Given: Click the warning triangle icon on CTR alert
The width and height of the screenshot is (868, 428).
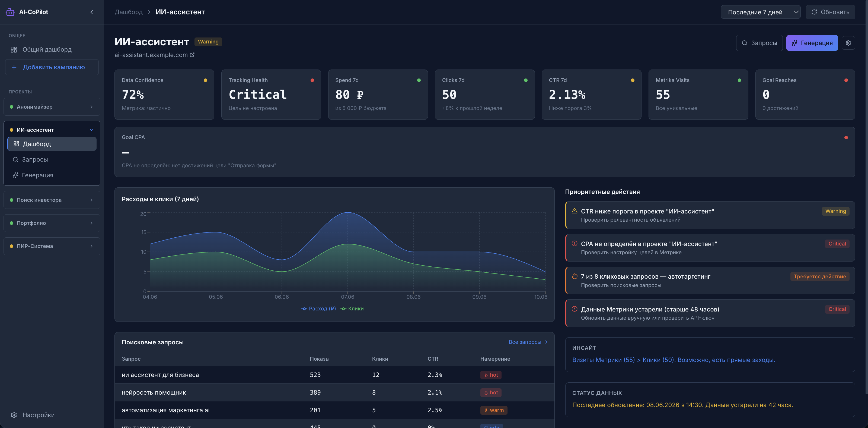Looking at the screenshot, I should click(x=575, y=211).
